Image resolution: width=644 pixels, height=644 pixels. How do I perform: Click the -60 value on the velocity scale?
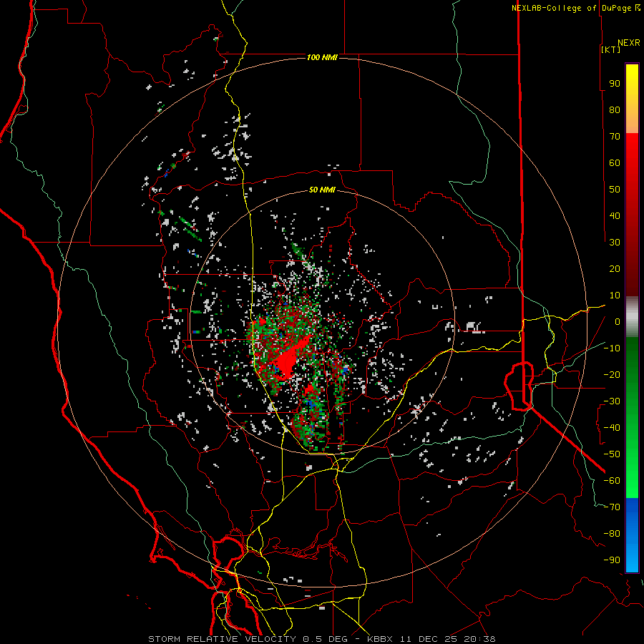tap(612, 481)
